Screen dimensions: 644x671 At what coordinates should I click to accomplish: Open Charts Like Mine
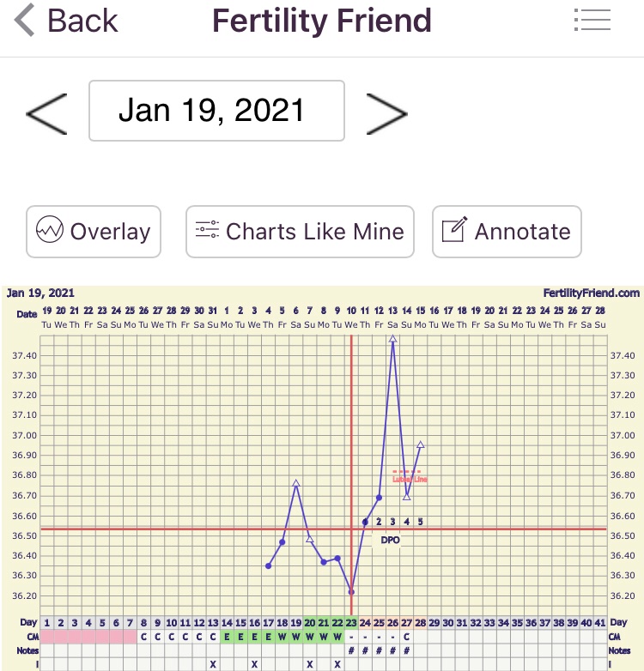click(x=300, y=232)
